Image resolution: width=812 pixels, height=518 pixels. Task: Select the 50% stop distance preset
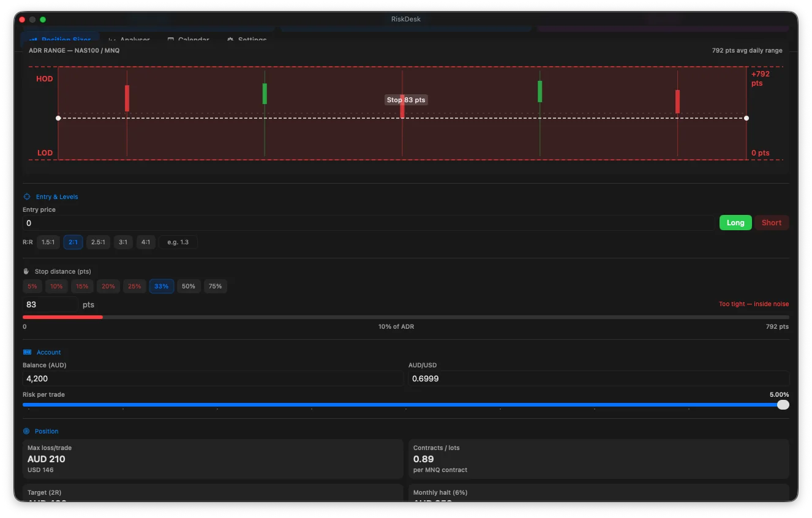pyautogui.click(x=189, y=286)
